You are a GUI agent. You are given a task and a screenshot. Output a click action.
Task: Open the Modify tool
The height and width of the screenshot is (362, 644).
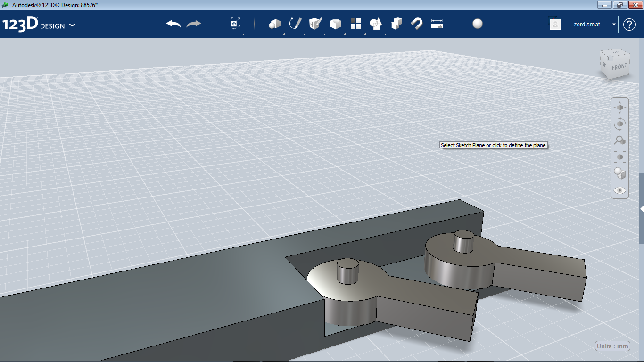click(336, 24)
